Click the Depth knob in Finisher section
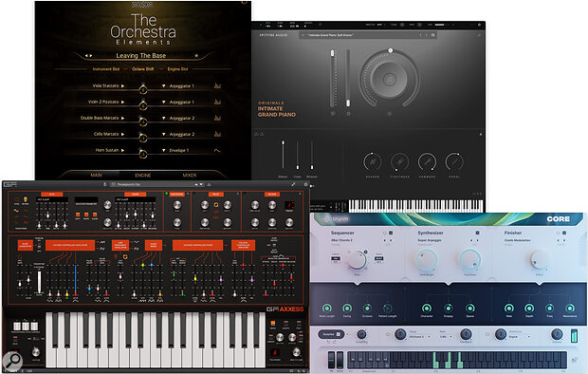588x374 pixels. click(x=529, y=309)
